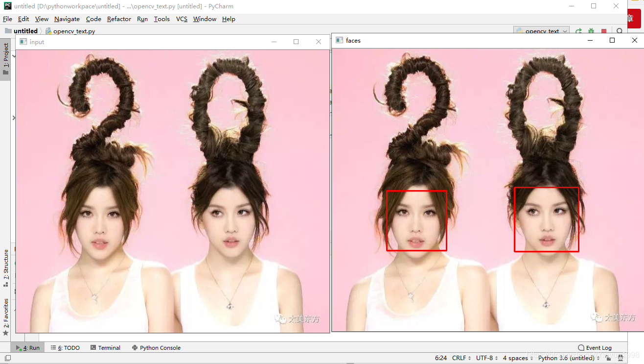
Task: Open the Help menu
Action: tap(229, 19)
